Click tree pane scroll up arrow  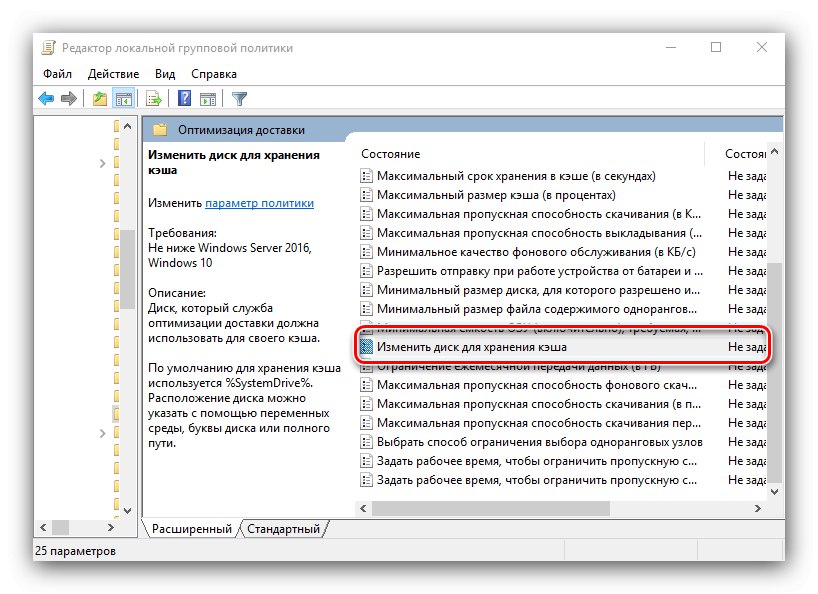pos(128,126)
